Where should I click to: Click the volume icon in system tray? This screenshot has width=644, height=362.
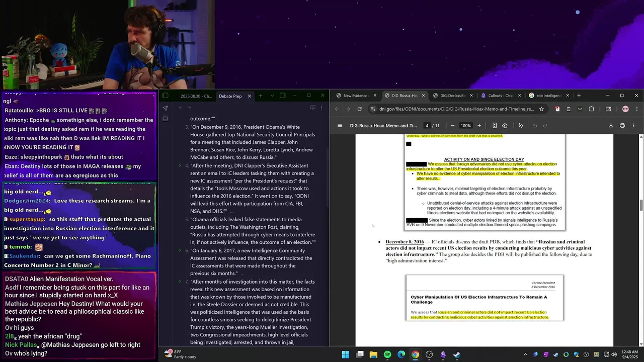point(614,354)
